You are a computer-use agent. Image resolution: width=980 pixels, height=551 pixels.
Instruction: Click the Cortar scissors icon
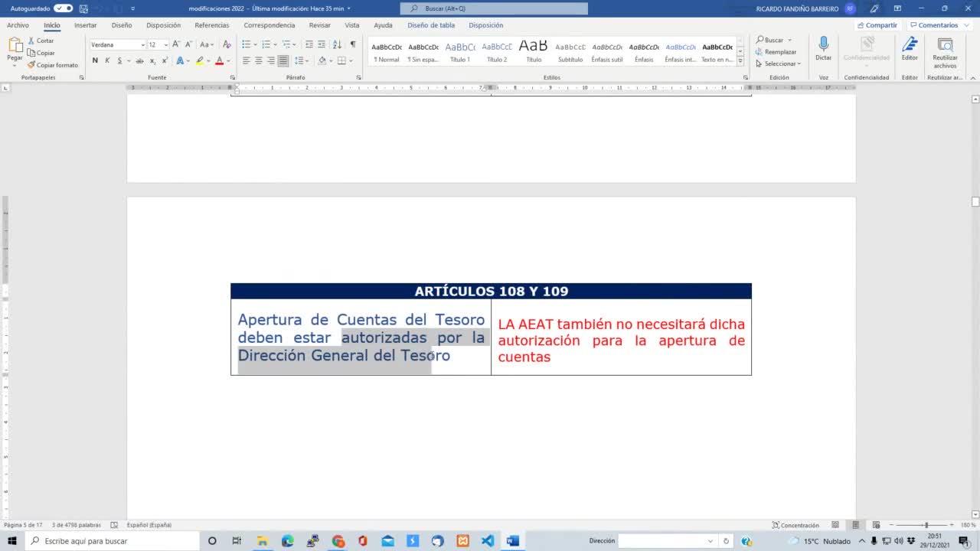pos(31,41)
